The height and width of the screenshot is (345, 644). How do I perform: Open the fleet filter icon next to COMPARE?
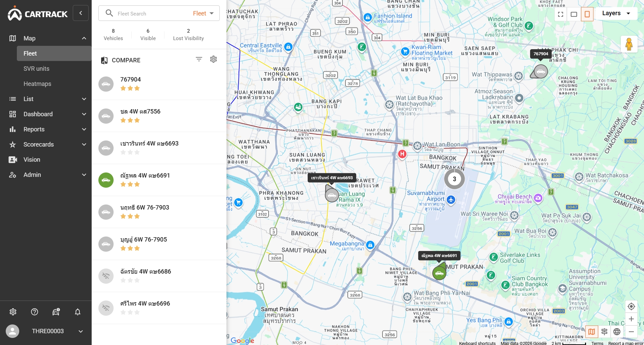(199, 59)
